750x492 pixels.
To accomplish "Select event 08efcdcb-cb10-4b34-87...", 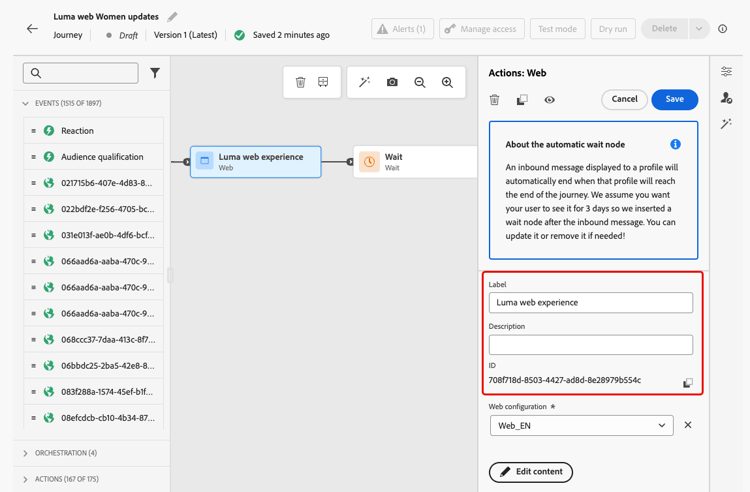I will coord(94,417).
